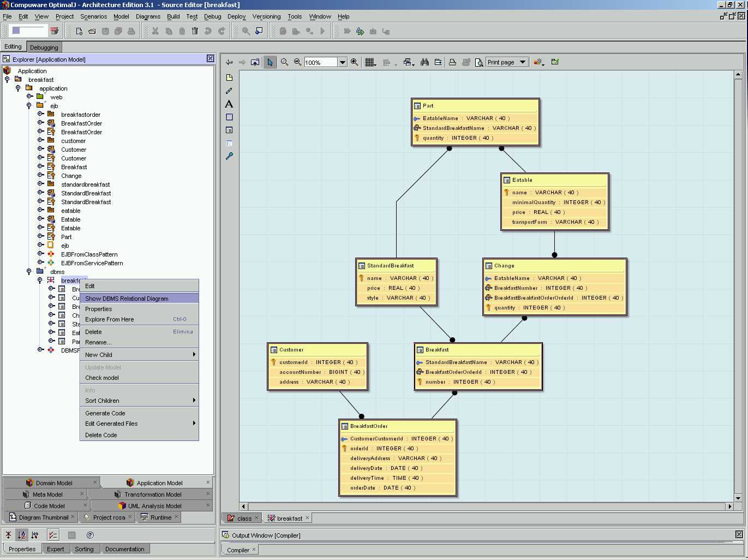The width and height of the screenshot is (748, 560).
Task: Open the Print page dropdown
Action: coord(507,62)
